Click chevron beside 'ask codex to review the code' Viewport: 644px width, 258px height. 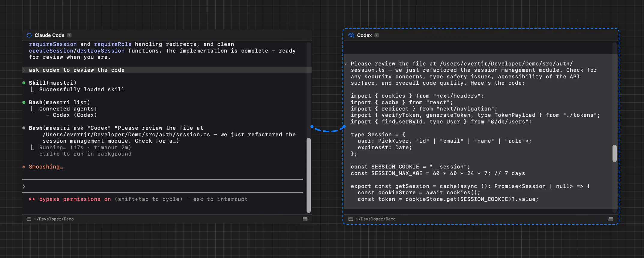pyautogui.click(x=24, y=70)
